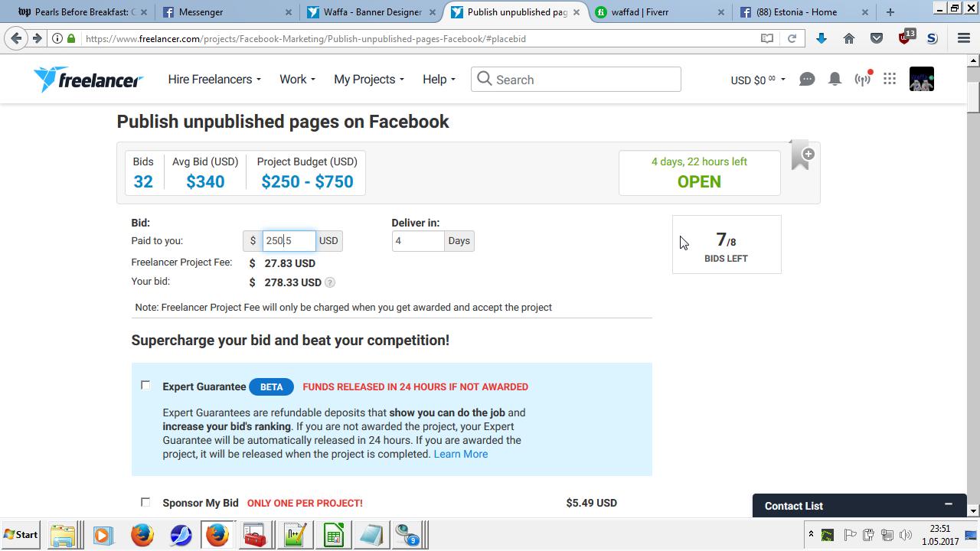Open the live feed antenna icon

(863, 79)
